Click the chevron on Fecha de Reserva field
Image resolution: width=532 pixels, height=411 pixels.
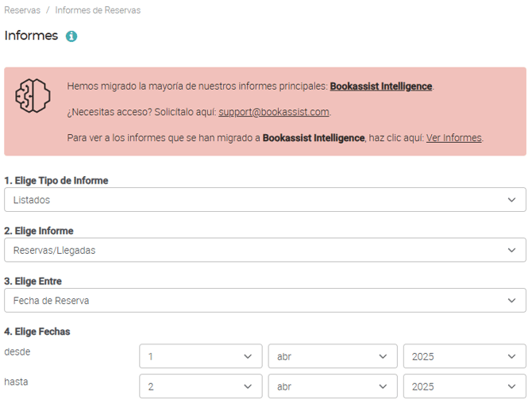[511, 301]
